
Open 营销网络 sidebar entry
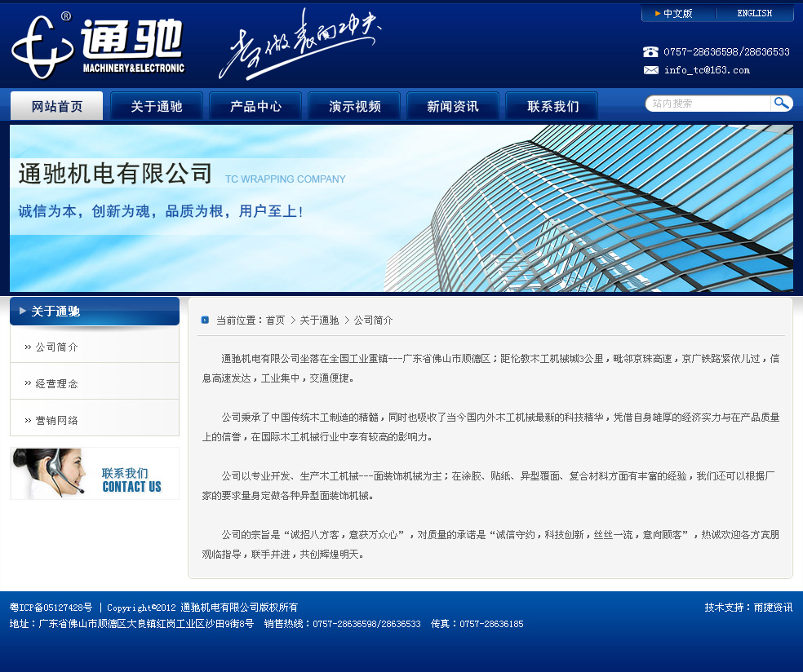pyautogui.click(x=56, y=420)
